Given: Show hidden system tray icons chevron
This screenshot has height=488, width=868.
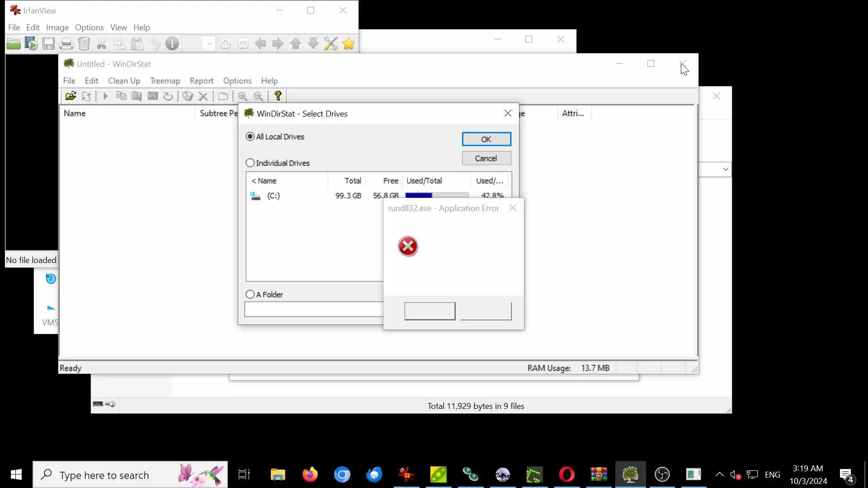Looking at the screenshot, I should (719, 474).
